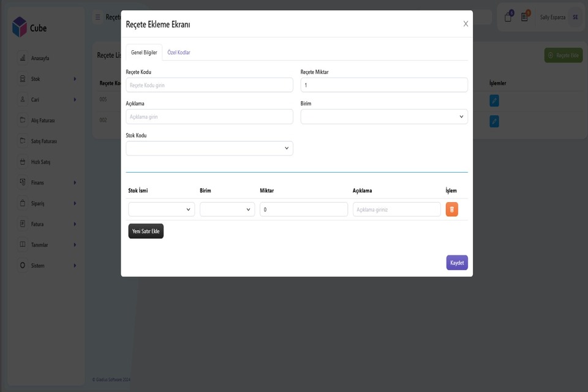Viewport: 588px width, 392px height.
Task: Open the Stok İsmi row dropdown
Action: [161, 209]
